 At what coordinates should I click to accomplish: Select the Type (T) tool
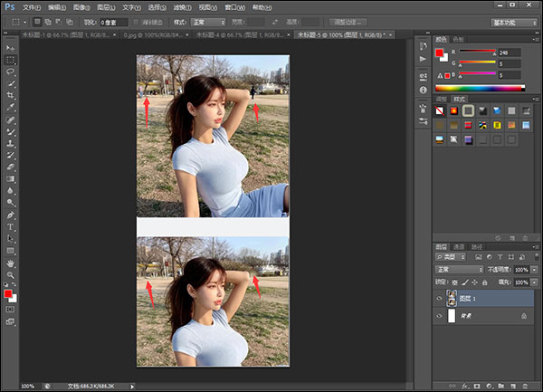(x=11, y=226)
